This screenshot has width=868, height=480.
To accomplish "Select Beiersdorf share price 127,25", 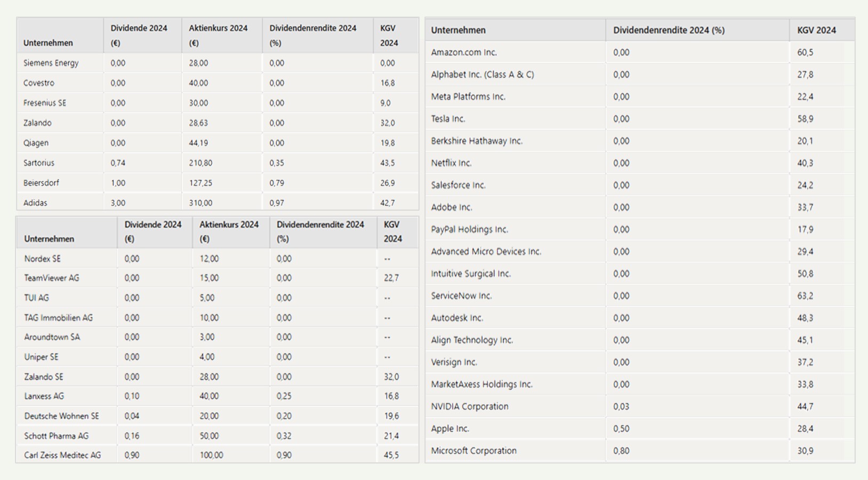I will 200,183.
